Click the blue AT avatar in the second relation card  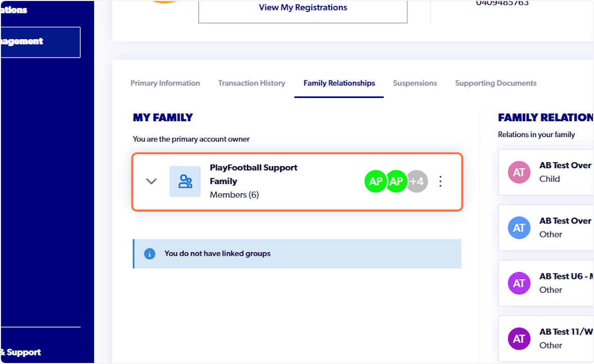(519, 227)
